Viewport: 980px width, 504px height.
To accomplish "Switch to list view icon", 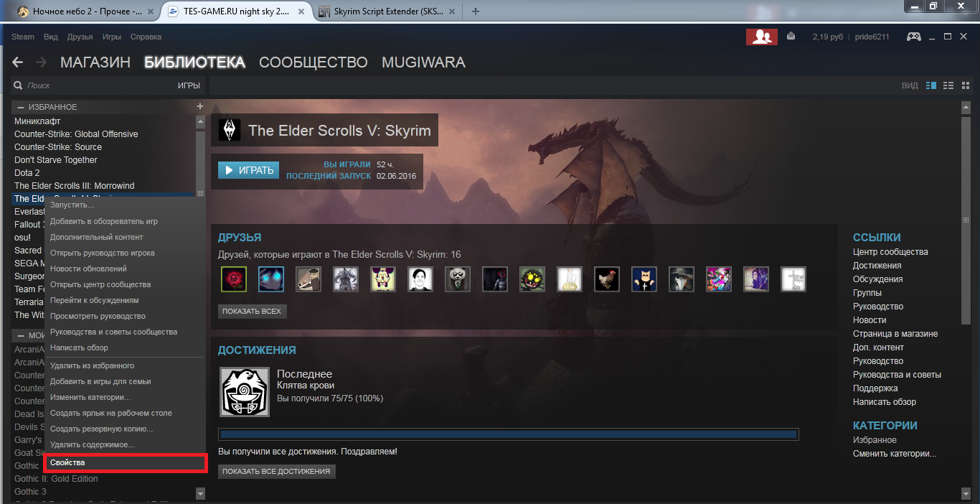I will 948,85.
